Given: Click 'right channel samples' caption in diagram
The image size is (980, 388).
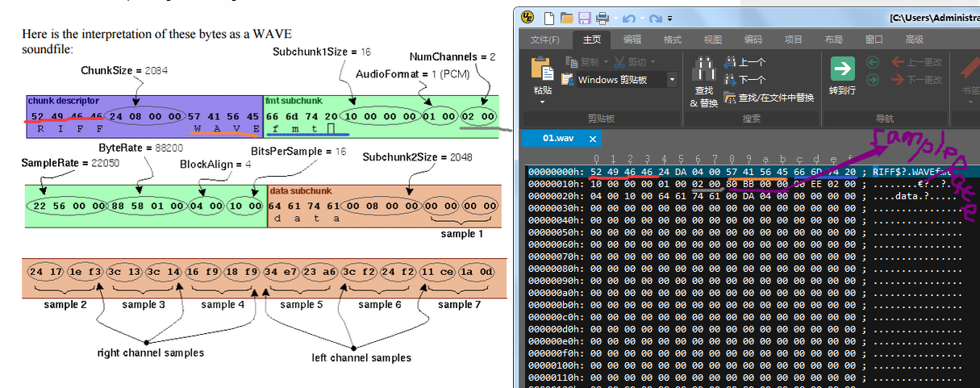Looking at the screenshot, I should tap(150, 353).
